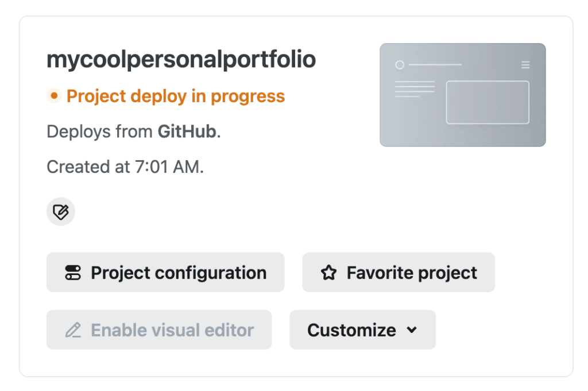Click the star icon in Favorite project

click(x=328, y=273)
